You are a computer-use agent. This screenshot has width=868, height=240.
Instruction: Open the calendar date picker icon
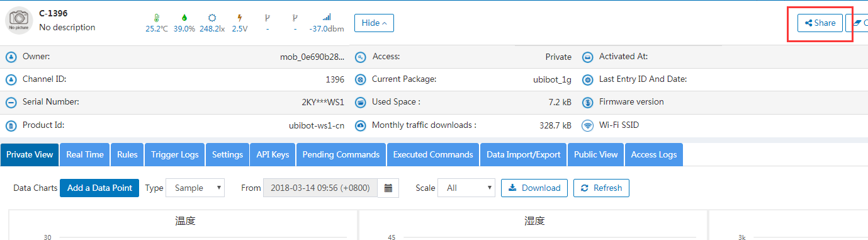point(388,188)
